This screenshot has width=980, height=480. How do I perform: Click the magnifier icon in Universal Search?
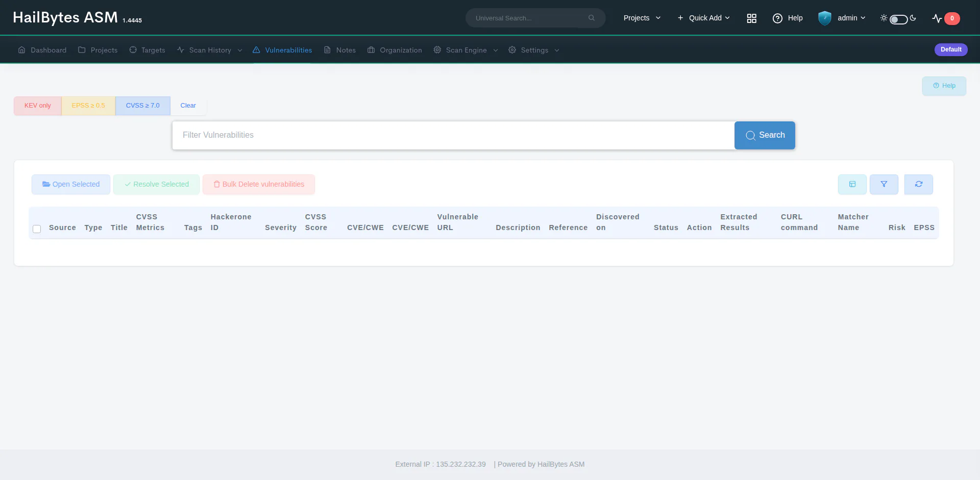pos(592,18)
